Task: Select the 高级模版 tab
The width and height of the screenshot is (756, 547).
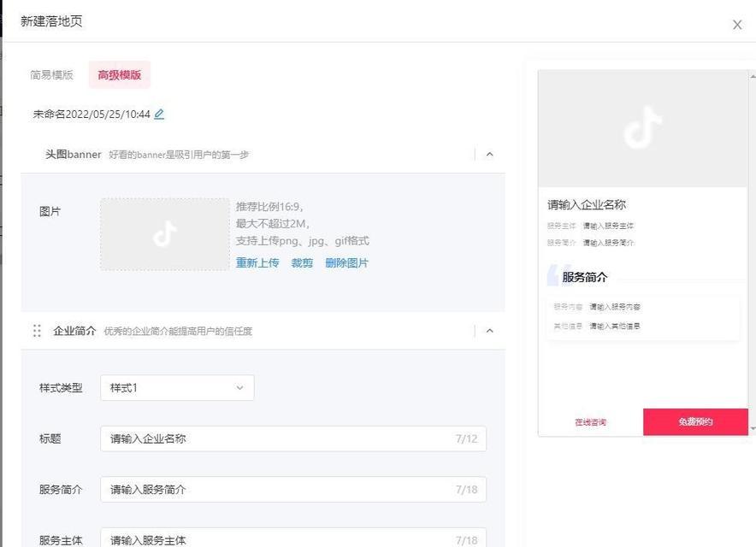Action: point(120,74)
